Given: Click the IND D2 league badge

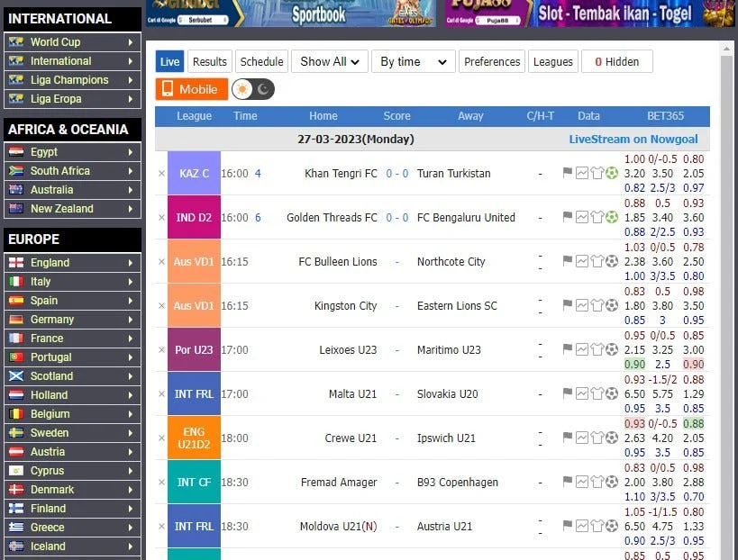Looking at the screenshot, I should pyautogui.click(x=194, y=217).
